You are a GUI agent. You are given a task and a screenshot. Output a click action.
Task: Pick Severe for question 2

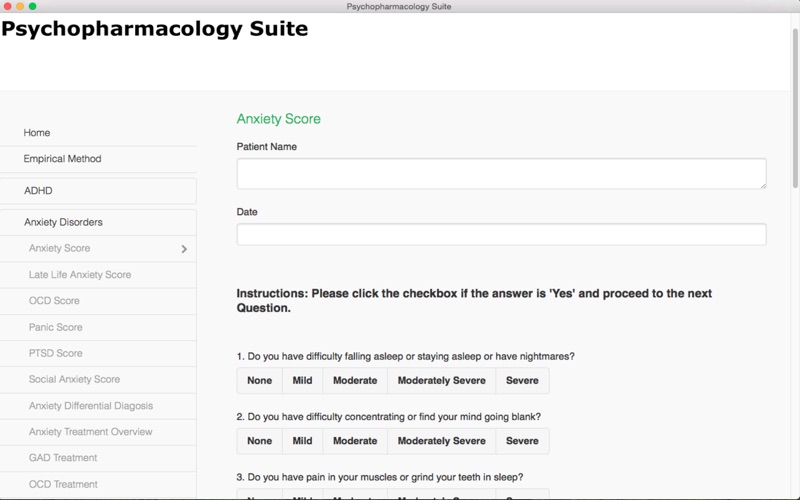tap(522, 441)
